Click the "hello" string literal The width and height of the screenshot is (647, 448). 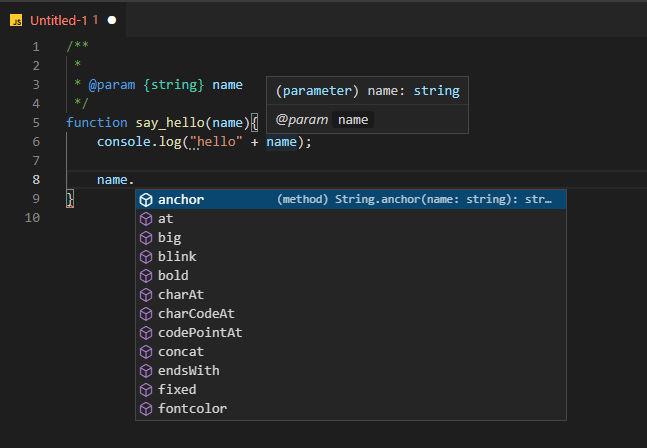pyautogui.click(x=216, y=141)
